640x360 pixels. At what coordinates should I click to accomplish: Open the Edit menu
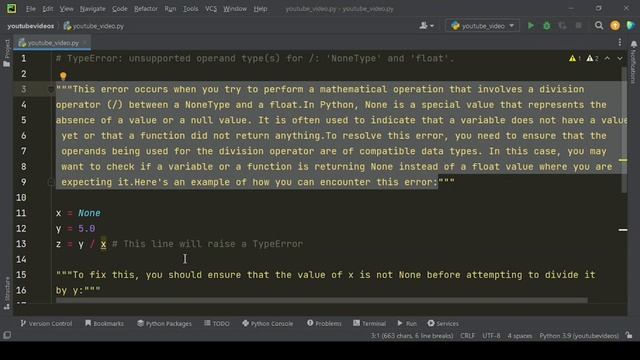[x=47, y=9]
